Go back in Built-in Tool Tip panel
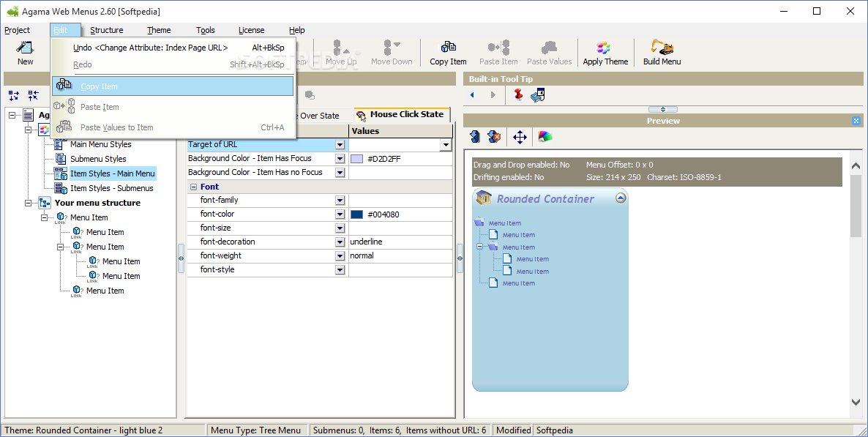 point(472,95)
